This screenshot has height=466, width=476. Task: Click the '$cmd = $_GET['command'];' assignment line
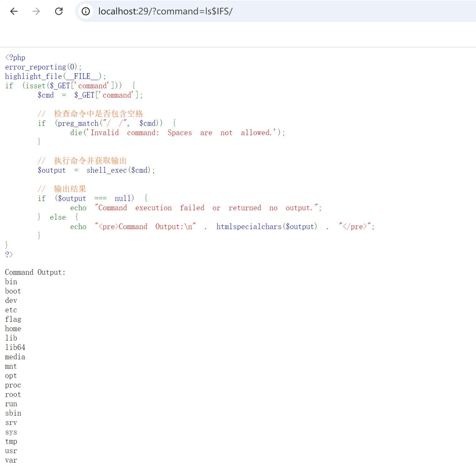point(90,95)
